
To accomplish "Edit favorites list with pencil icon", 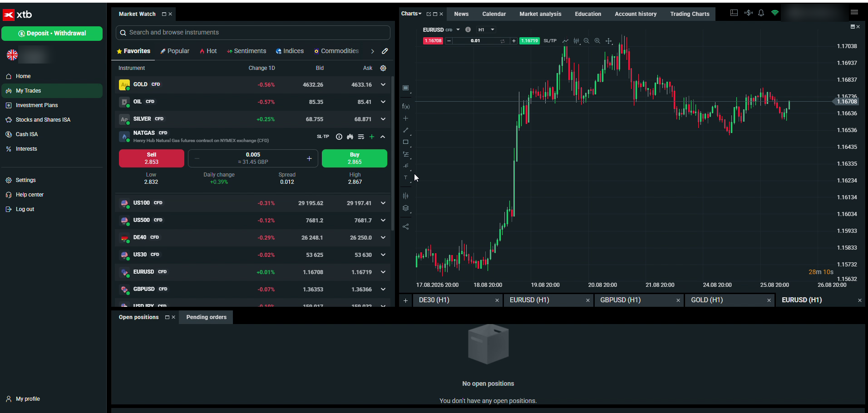I will [x=385, y=51].
